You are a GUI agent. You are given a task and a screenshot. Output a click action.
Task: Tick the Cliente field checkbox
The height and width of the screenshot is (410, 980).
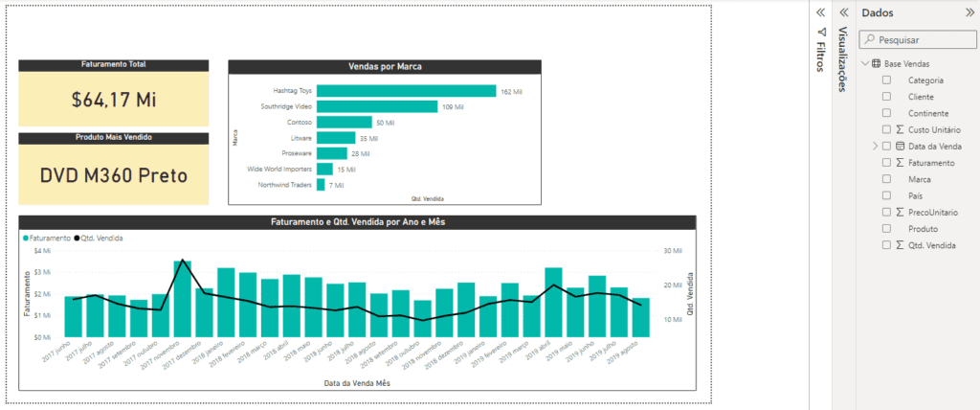click(886, 97)
